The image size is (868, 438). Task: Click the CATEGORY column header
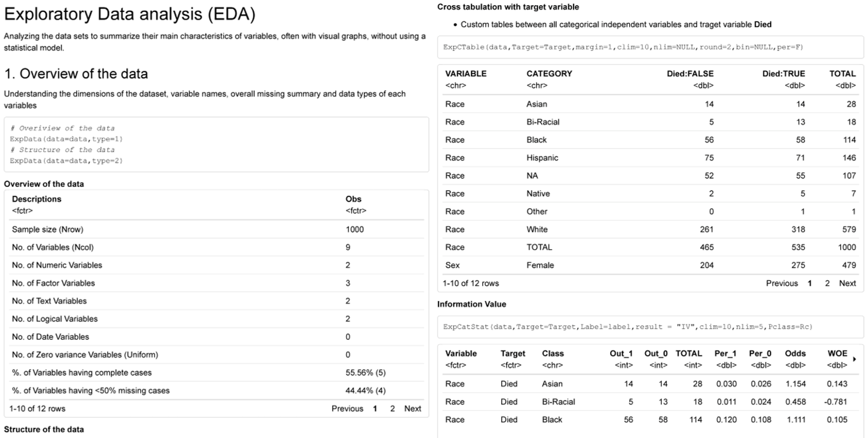coord(549,74)
